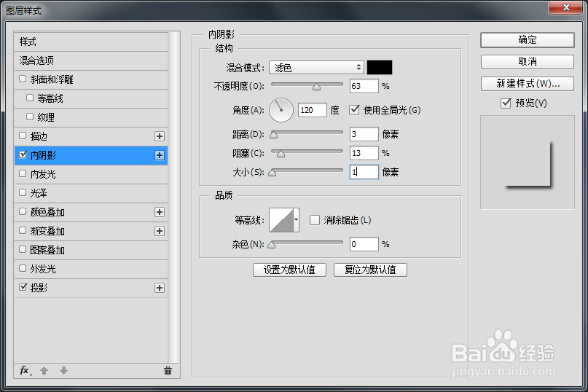Viewport: 588px width, 392px height.
Task: Open 外发光 settings row
Action: pyautogui.click(x=91, y=269)
